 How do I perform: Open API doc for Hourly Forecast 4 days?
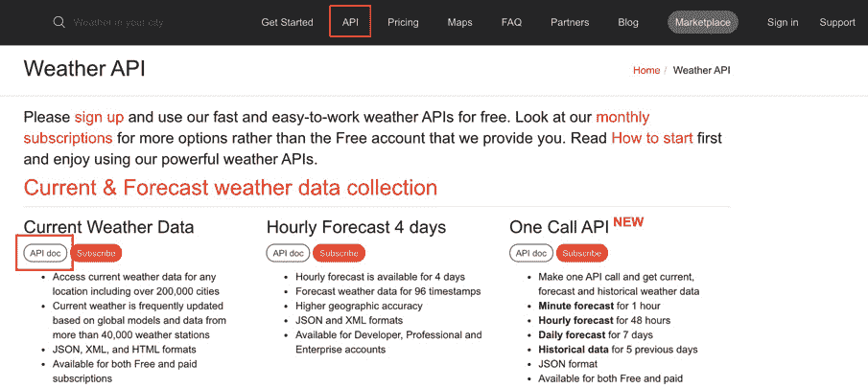tap(288, 253)
